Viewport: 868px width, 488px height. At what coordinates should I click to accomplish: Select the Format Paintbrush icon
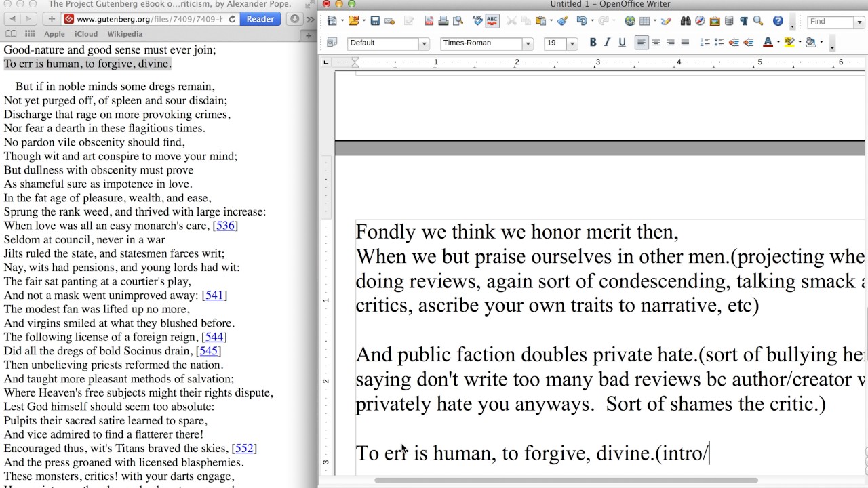pyautogui.click(x=562, y=22)
